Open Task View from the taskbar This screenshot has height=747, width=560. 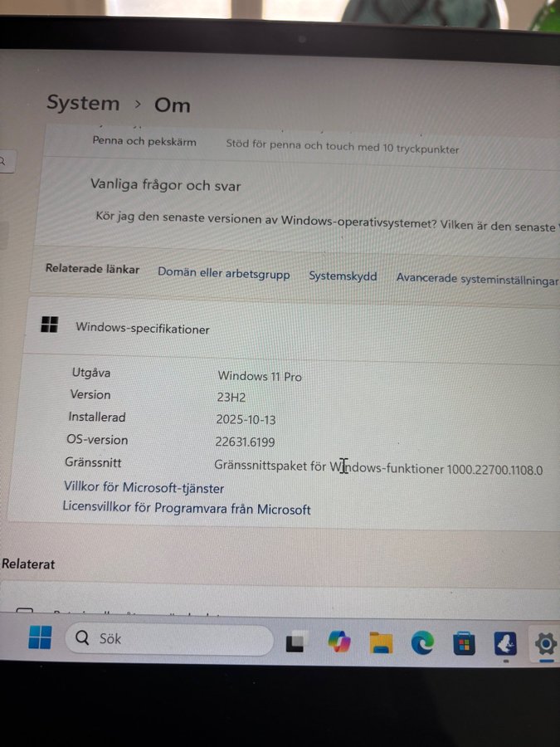pyautogui.click(x=295, y=642)
